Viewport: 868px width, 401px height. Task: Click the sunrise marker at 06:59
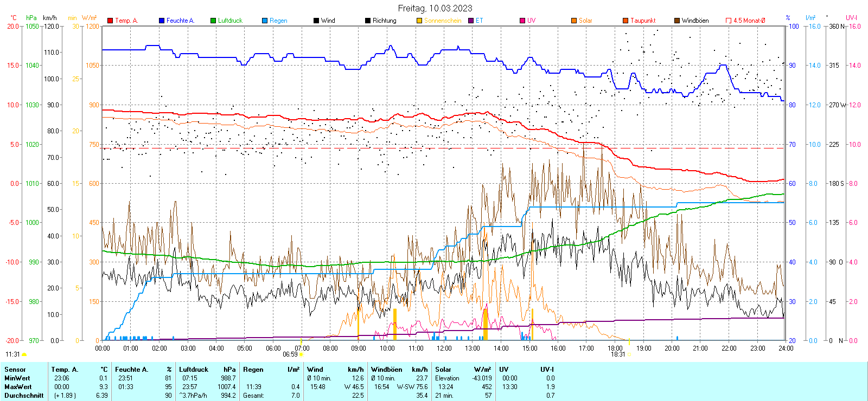coord(301,355)
